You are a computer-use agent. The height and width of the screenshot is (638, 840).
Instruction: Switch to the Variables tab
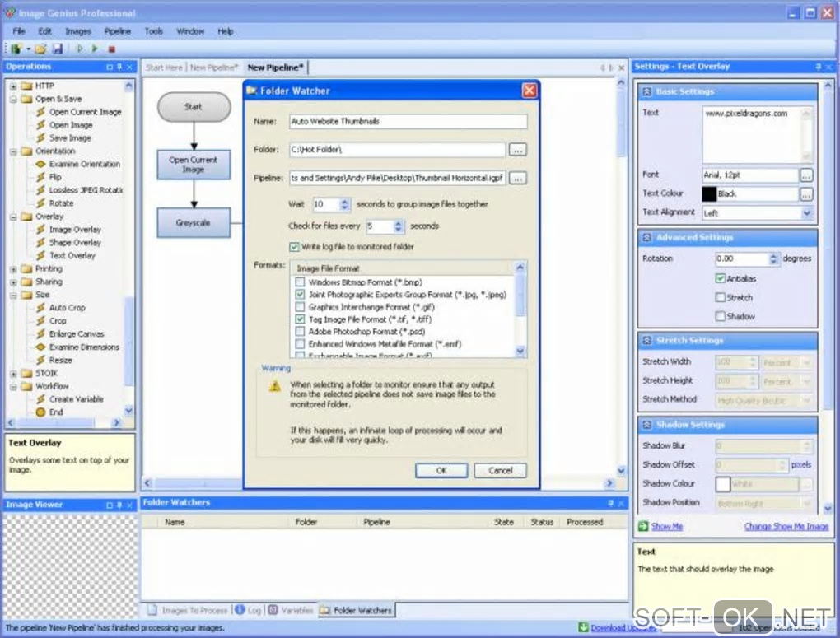point(291,610)
